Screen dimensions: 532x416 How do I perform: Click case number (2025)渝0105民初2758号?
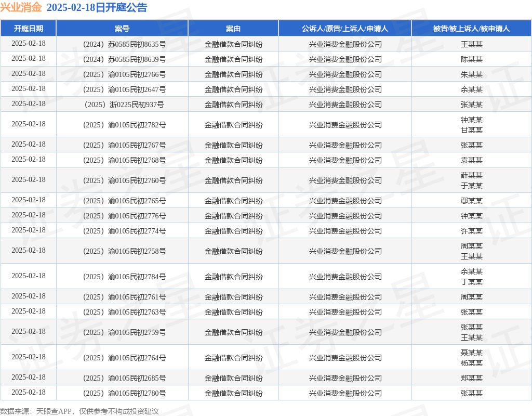(x=125, y=251)
